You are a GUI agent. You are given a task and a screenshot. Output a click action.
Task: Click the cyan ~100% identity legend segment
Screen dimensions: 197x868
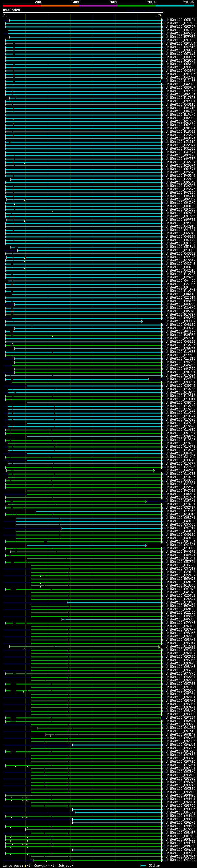coord(175,6)
